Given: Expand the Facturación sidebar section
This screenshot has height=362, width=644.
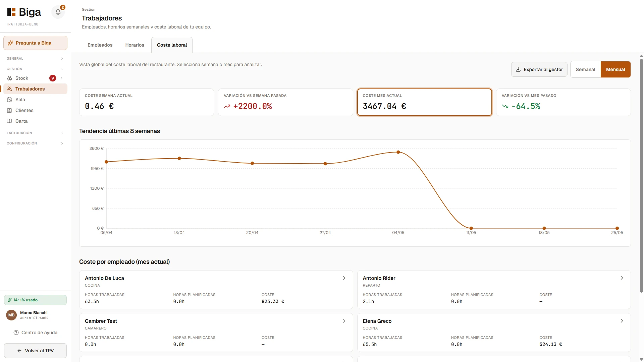Looking at the screenshot, I should click(x=35, y=133).
